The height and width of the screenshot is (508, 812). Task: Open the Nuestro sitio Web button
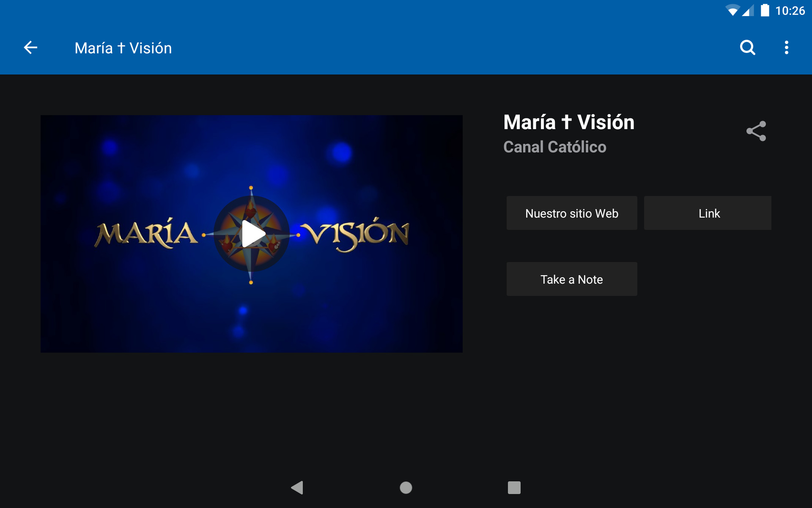[x=572, y=213]
